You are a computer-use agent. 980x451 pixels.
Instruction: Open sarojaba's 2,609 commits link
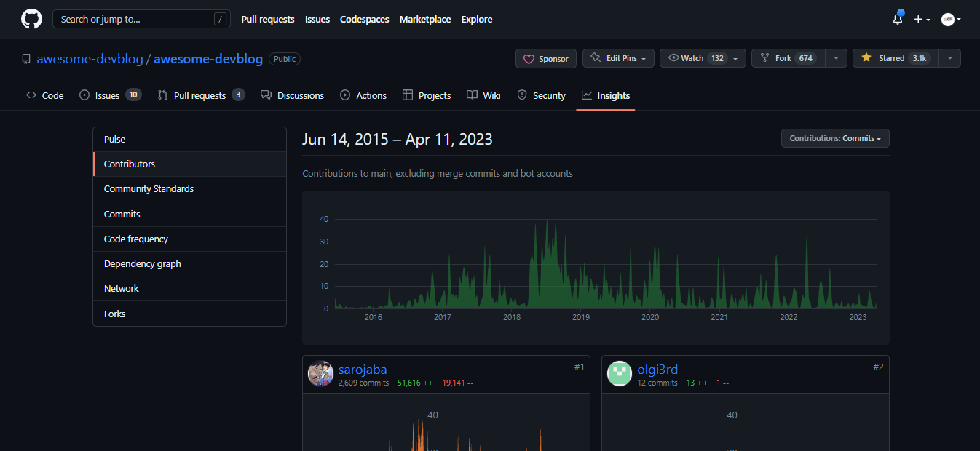point(363,383)
